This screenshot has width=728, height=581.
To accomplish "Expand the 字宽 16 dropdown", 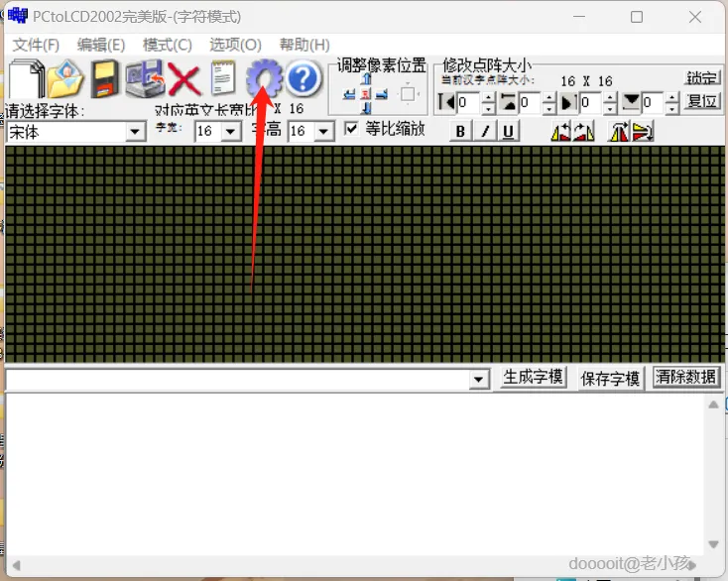I will tap(230, 131).
